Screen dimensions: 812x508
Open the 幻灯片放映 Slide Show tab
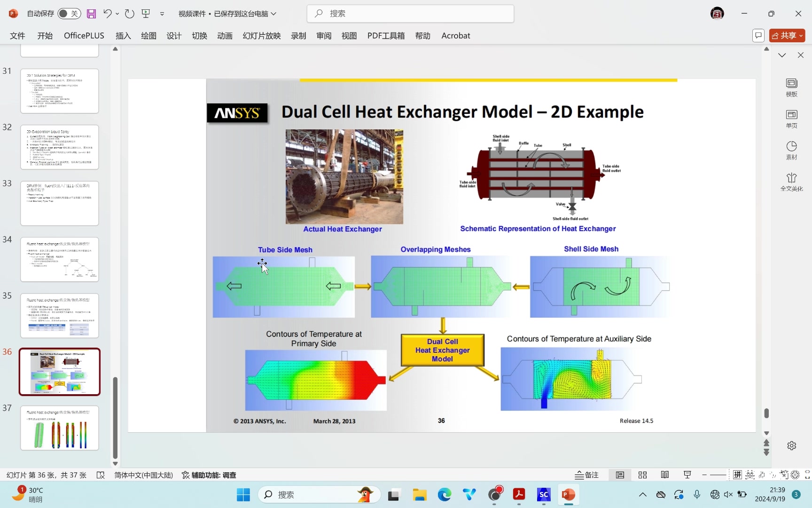click(x=262, y=36)
